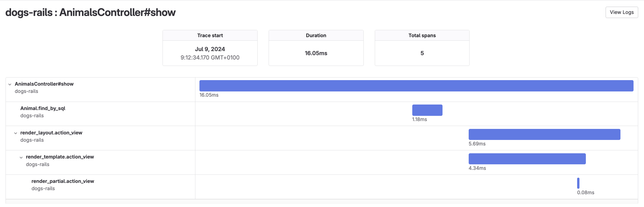Select the render_layout.action_view span name
This screenshot has width=644, height=207.
tap(51, 133)
